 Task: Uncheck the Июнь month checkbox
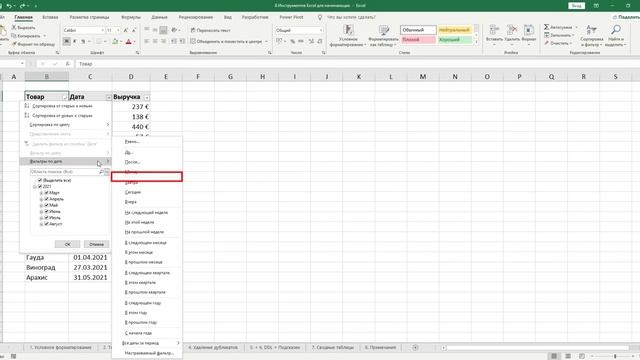pos(47,211)
